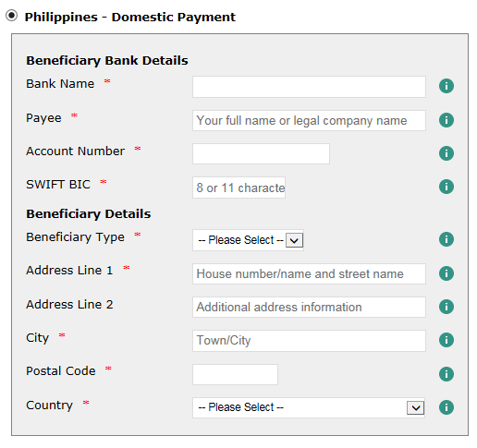Click the info icon next to Payee

point(446,120)
